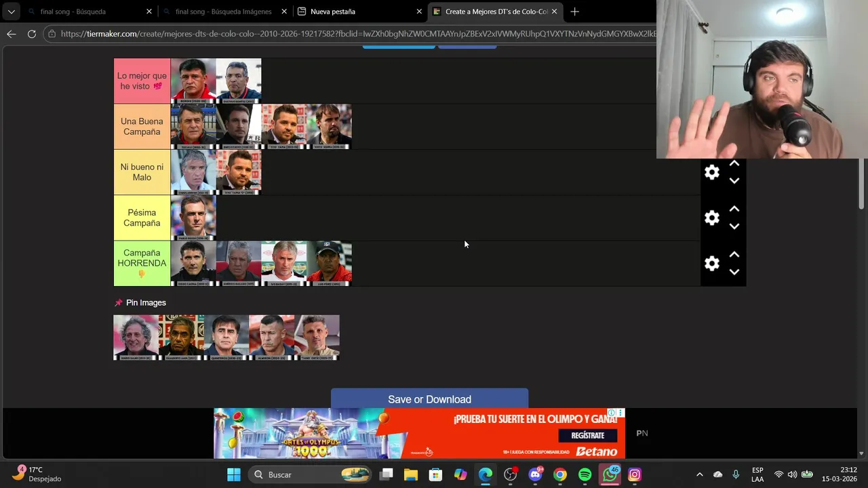868x488 pixels.
Task: Open Microsoft Edge from the taskbar
Action: coord(486,474)
